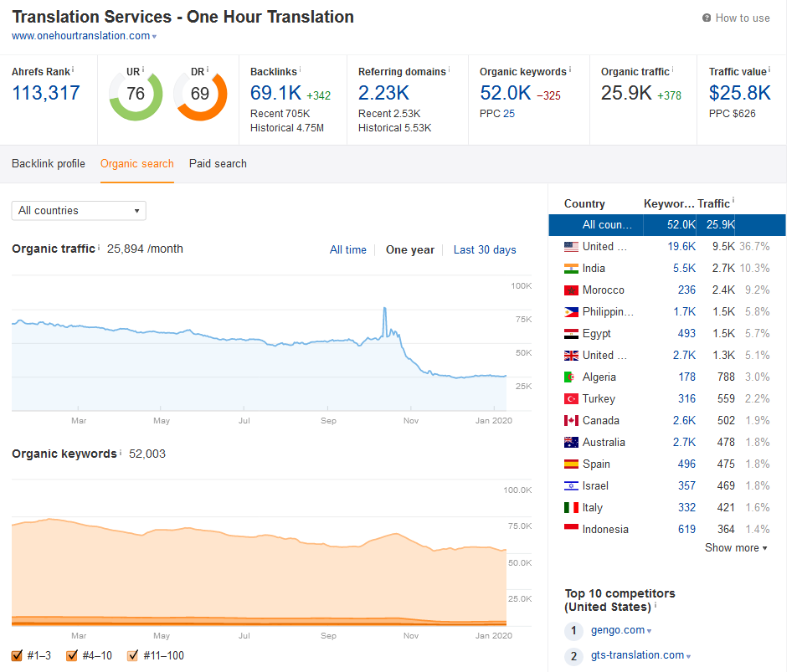
Task: Open the gengo.com competitor link
Action: (x=618, y=630)
